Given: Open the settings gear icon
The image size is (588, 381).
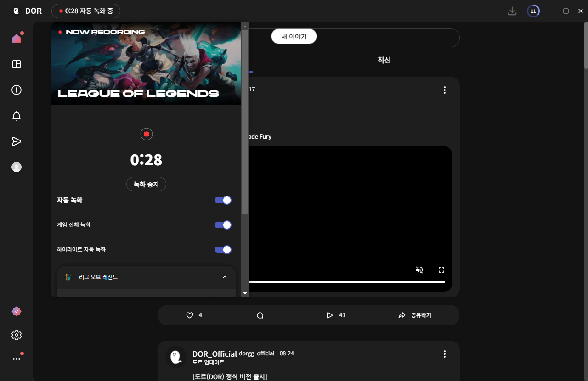Looking at the screenshot, I should [17, 335].
